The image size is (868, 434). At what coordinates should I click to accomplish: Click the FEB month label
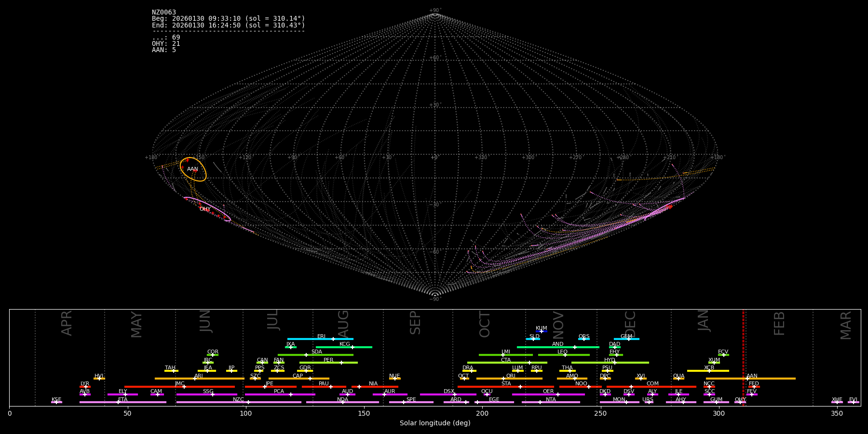click(x=779, y=324)
